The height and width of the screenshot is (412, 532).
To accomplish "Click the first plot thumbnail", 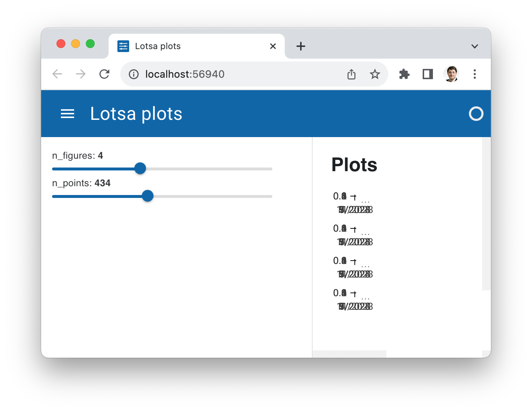I will [353, 203].
